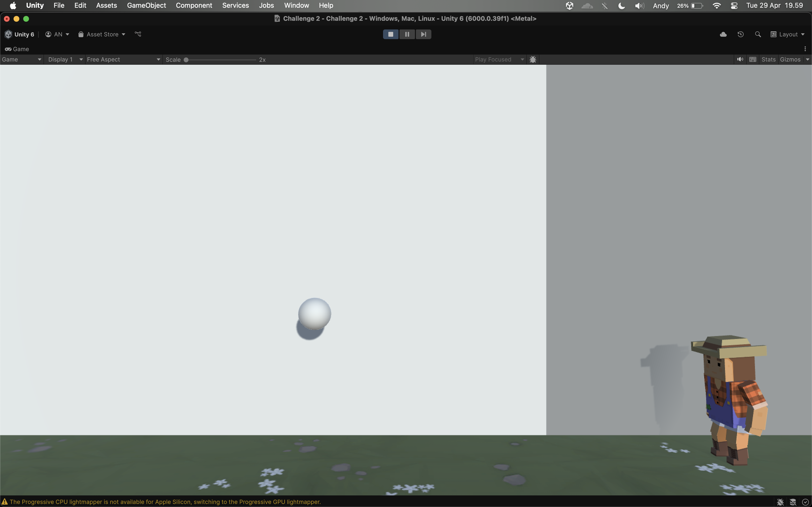Open the Undo History panel
812x507 pixels.
[x=740, y=34]
